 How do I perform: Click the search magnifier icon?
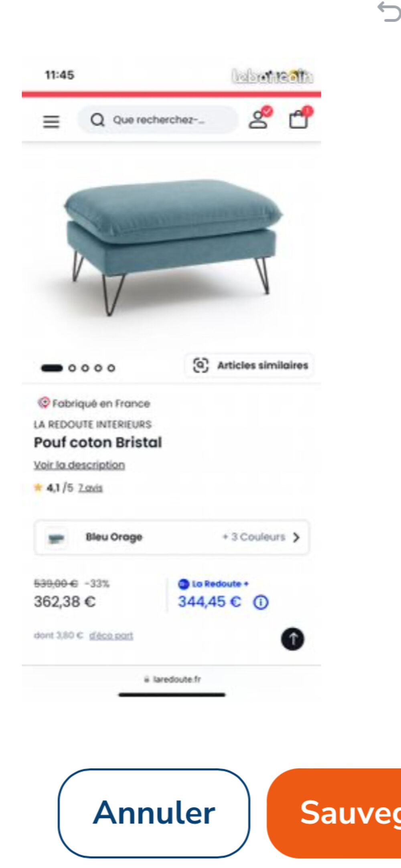click(x=97, y=120)
